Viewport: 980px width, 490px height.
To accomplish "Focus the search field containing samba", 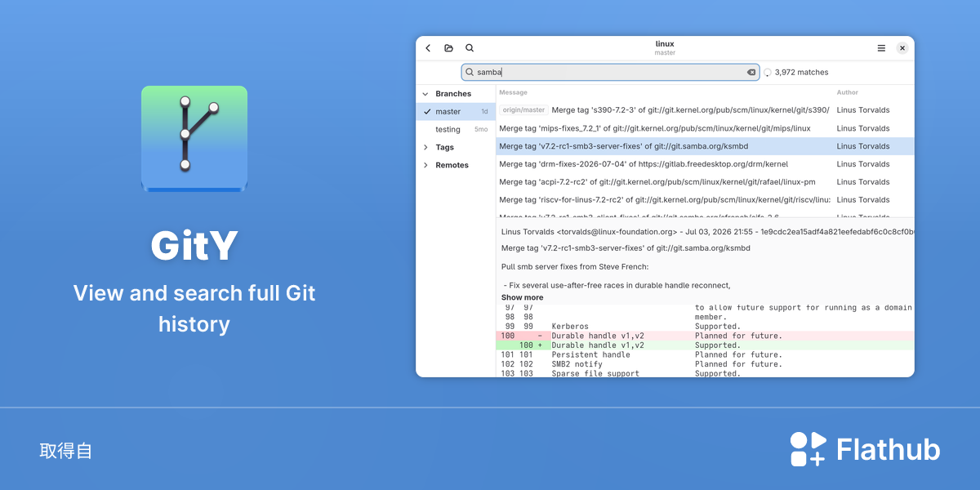I will (610, 72).
